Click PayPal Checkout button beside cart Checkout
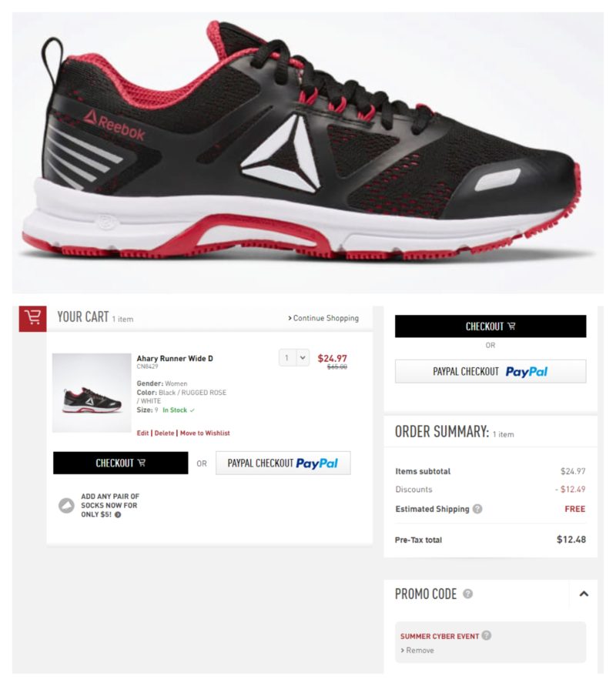Image resolution: width=616 pixels, height=686 pixels. (283, 463)
